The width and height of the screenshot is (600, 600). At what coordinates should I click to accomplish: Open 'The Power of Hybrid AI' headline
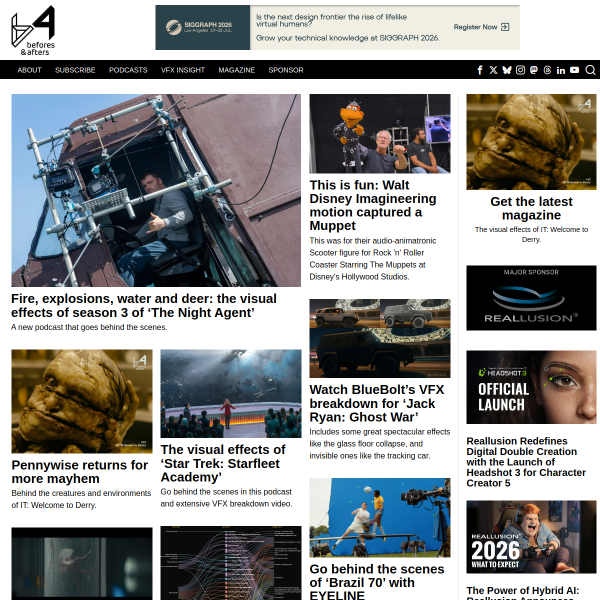pyautogui.click(x=523, y=592)
